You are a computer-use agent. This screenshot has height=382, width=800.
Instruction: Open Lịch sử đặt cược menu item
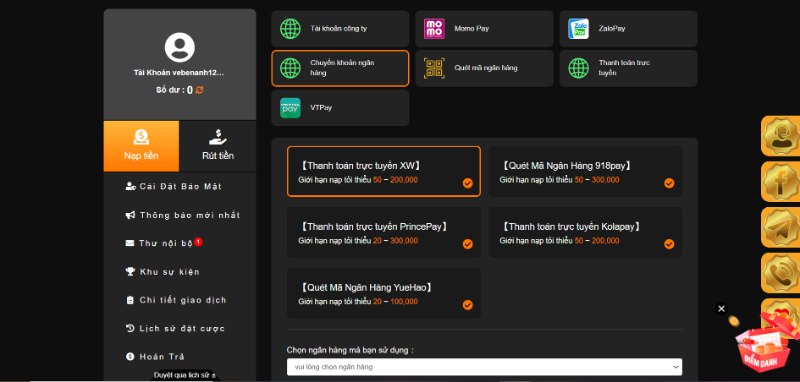pyautogui.click(x=175, y=328)
